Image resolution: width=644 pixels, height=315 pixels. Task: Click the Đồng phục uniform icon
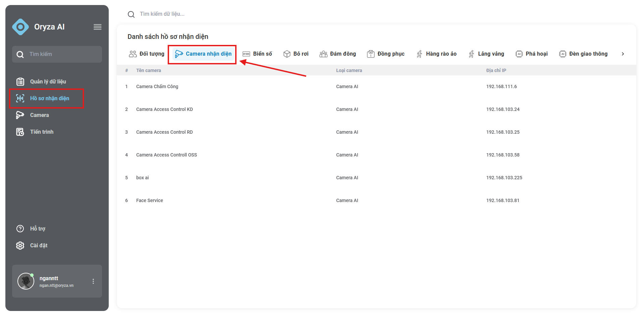(371, 54)
